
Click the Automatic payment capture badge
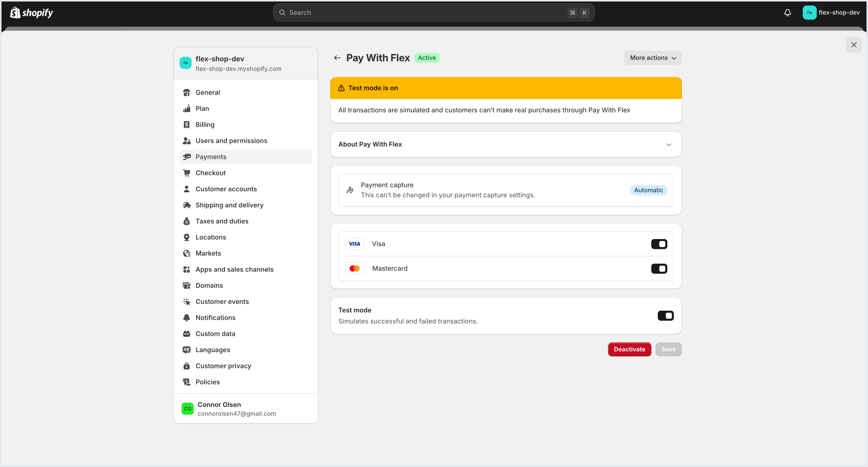[648, 190]
